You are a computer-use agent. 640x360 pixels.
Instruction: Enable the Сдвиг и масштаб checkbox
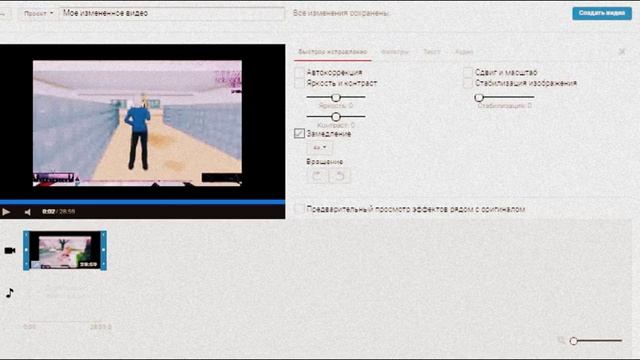468,73
